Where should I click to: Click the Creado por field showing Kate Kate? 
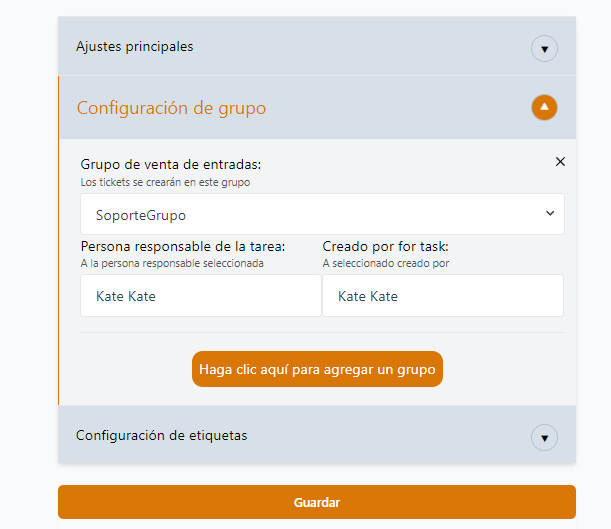click(442, 296)
